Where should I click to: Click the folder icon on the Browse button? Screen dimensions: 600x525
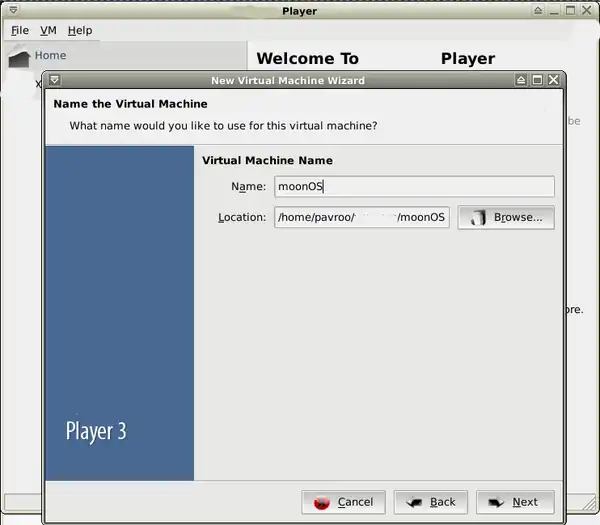[478, 218]
